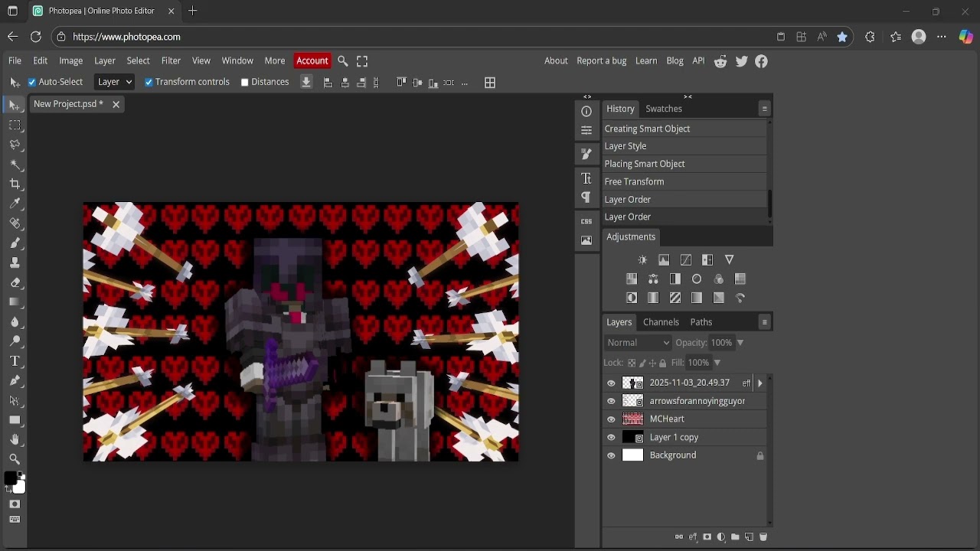Expand effects of 2025-11-03_20.49.37 layer
The image size is (980, 551).
[759, 383]
